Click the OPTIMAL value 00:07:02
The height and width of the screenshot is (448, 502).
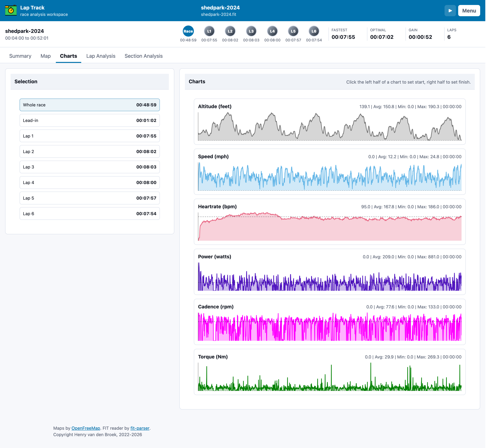(382, 37)
